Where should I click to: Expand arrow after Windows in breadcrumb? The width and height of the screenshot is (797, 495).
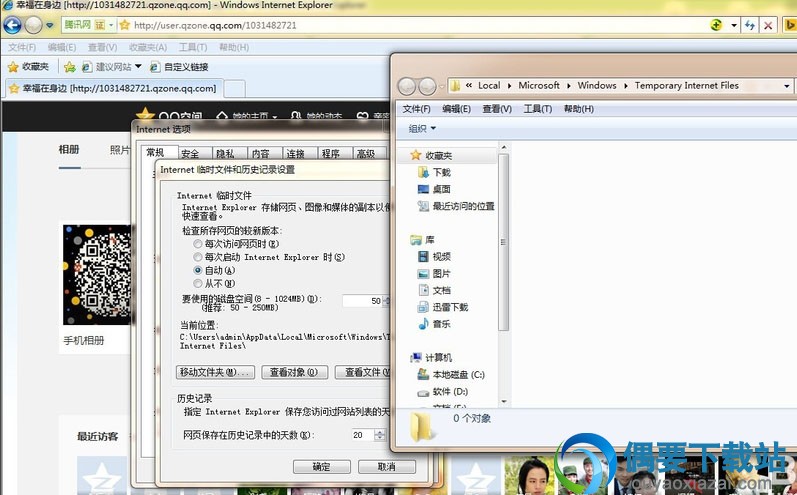click(x=626, y=86)
